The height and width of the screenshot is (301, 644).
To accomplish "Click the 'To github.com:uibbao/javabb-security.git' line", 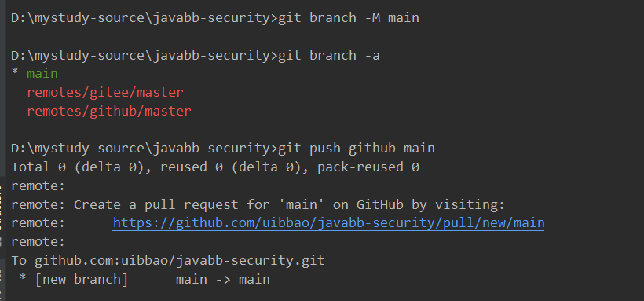I will [168, 260].
